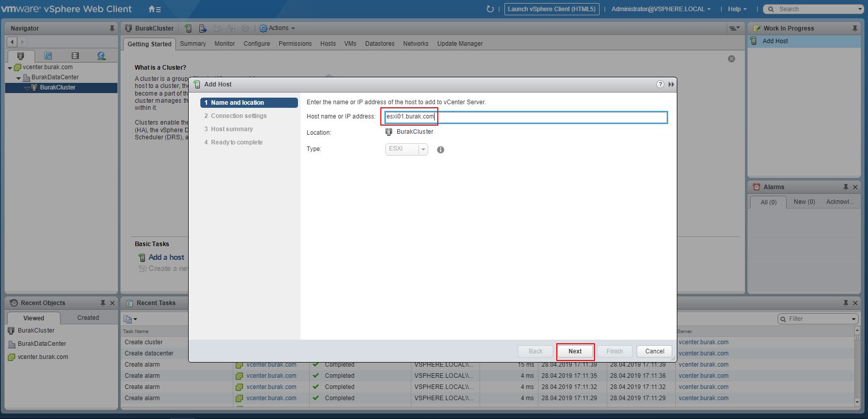Click the Type info icon
Screen dimensions: 868x419
tap(440, 149)
